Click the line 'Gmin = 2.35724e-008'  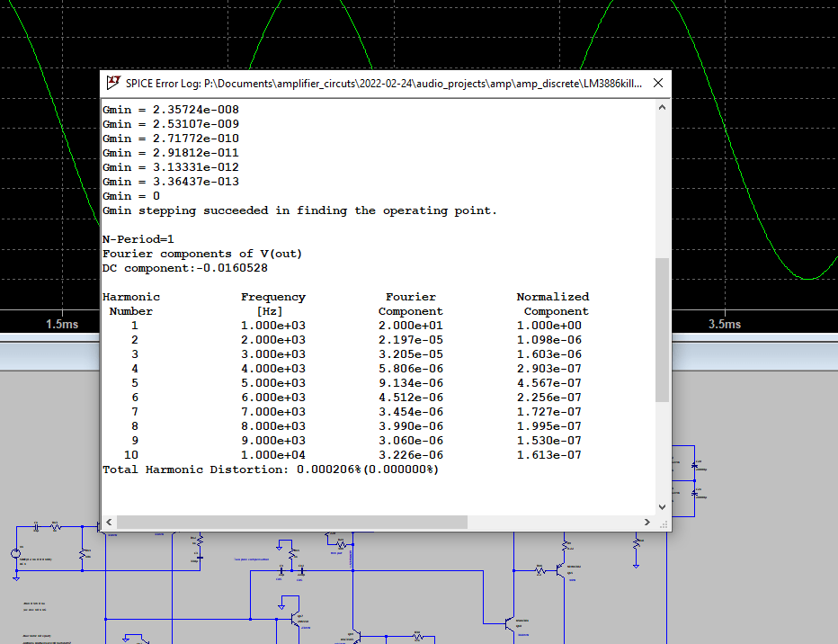point(171,110)
